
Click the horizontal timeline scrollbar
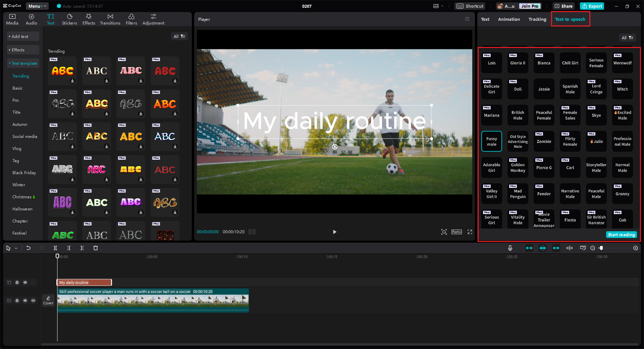click(339, 344)
